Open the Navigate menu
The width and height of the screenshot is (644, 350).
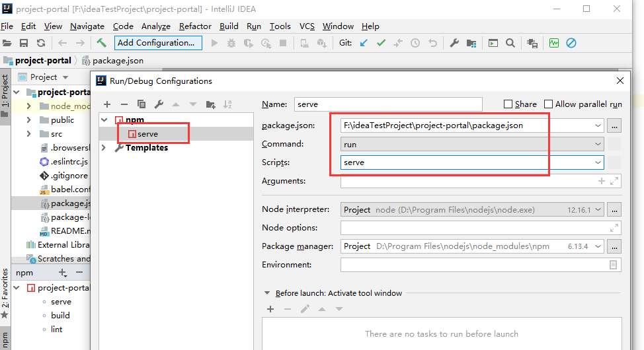point(87,26)
